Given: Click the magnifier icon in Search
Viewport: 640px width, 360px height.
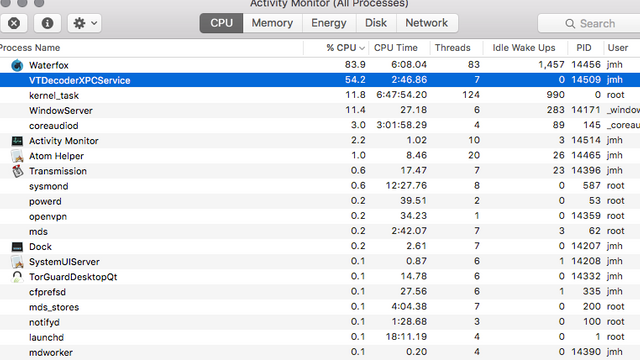Looking at the screenshot, I should point(570,24).
